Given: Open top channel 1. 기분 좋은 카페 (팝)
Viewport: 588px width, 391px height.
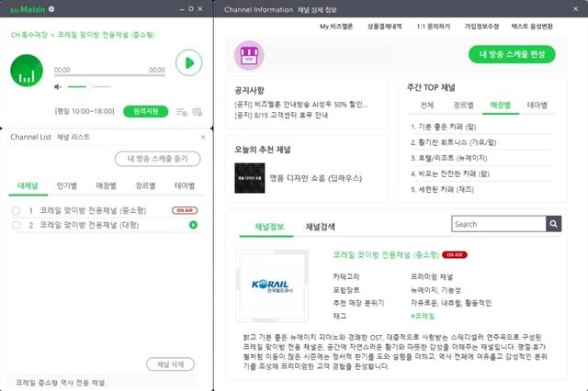Looking at the screenshot, I should point(443,127).
